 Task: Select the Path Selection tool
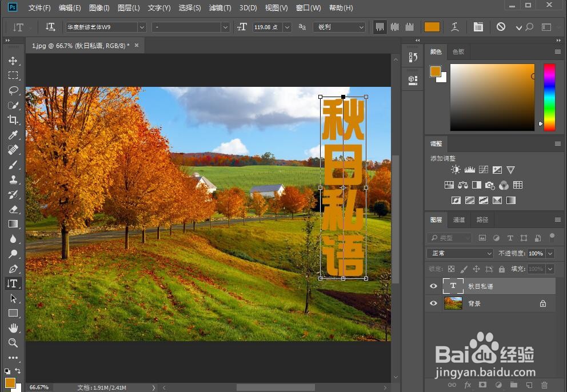point(13,298)
